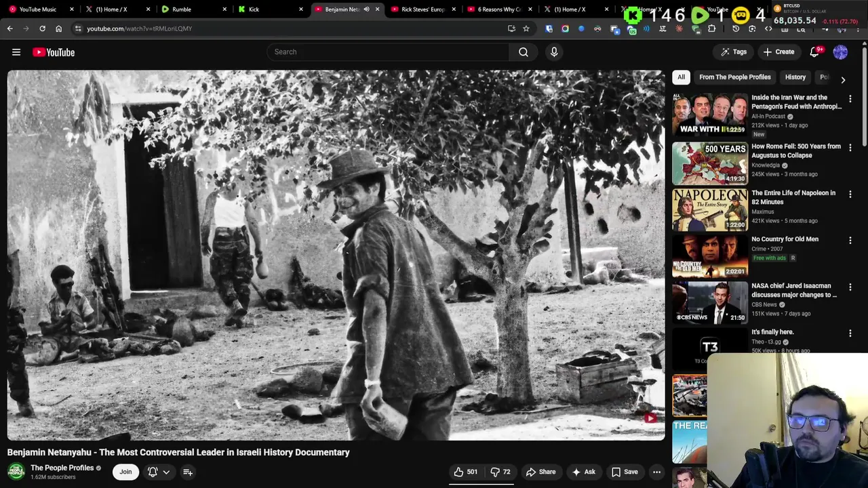Click the YouTube search input field
Viewport: 868px width, 488px height.
(388, 52)
